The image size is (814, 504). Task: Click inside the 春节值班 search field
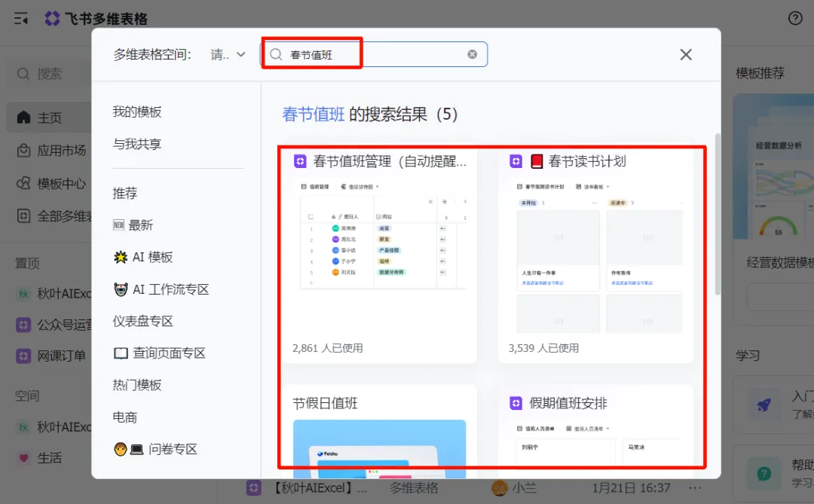[374, 54]
